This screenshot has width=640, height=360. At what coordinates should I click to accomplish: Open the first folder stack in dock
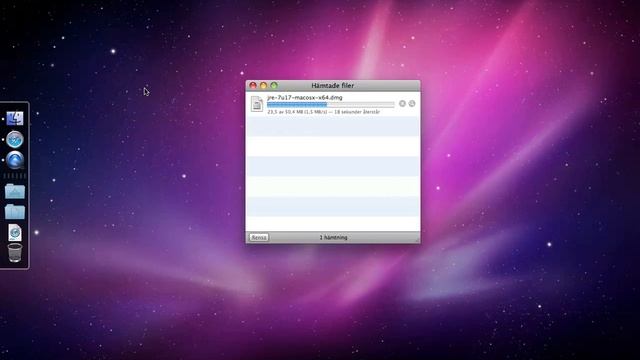pyautogui.click(x=15, y=191)
